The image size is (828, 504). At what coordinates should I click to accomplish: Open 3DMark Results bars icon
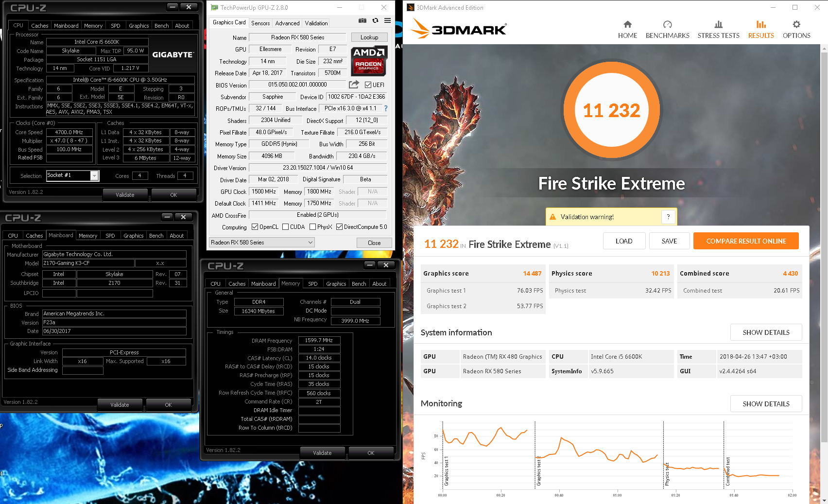tap(761, 24)
